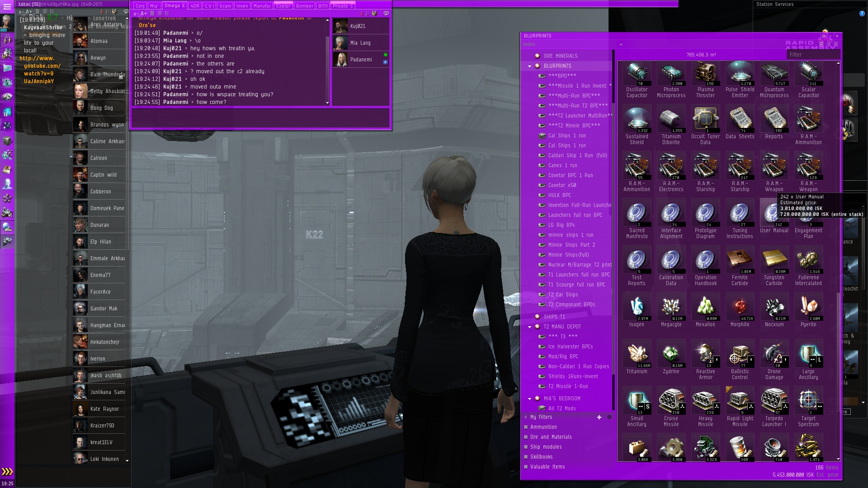This screenshot has width=868, height=488.
Task: Click the inventory Filter search field
Action: [812, 55]
